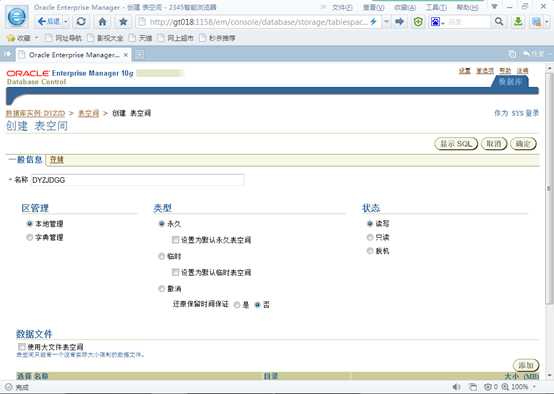Open dropdown beside the top-right toolbar icon

point(547,22)
